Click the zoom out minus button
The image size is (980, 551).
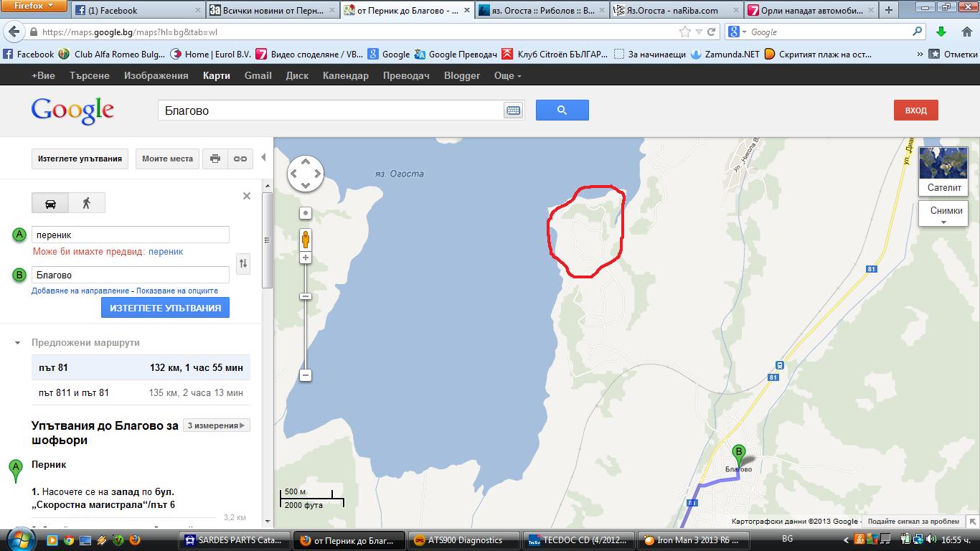pos(306,375)
